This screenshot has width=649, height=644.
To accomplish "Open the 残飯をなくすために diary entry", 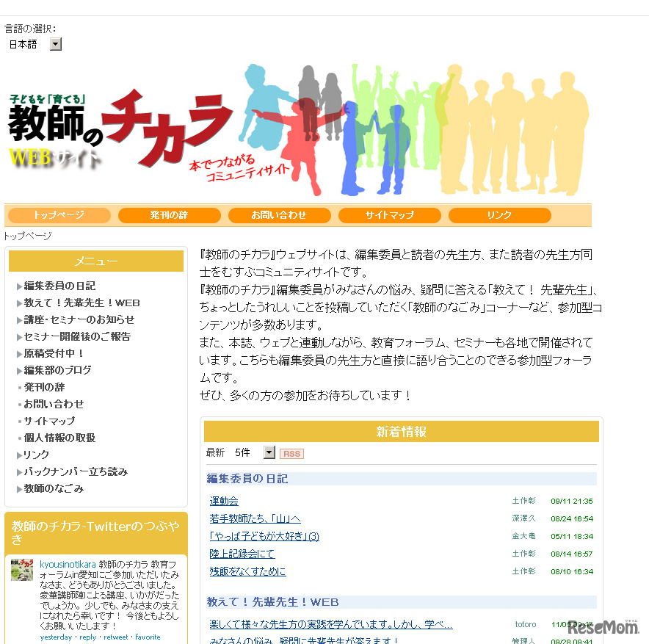I will 247,571.
